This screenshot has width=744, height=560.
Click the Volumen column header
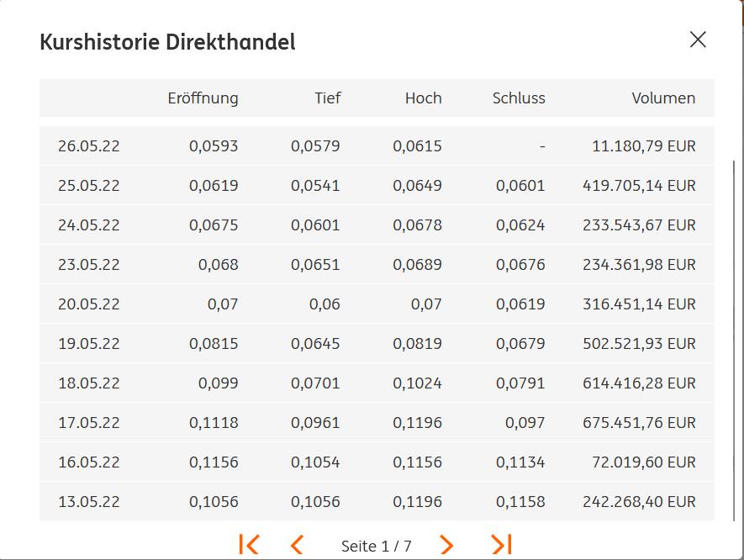664,98
